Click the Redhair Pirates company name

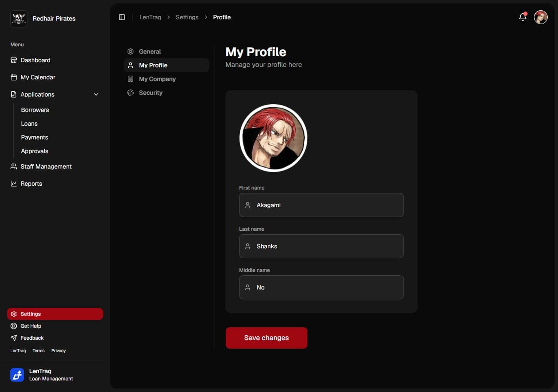point(54,18)
